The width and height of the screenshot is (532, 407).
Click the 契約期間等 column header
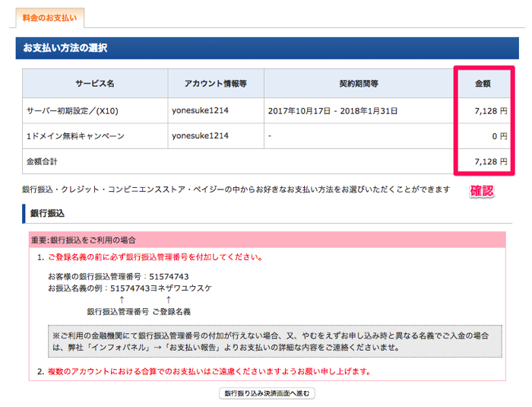pyautogui.click(x=359, y=84)
